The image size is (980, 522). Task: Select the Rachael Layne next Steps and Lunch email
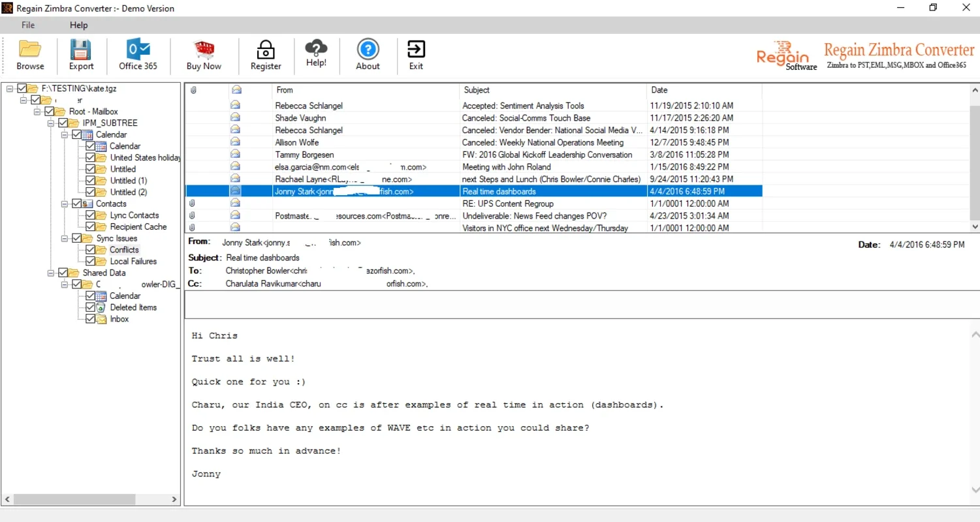(474, 179)
